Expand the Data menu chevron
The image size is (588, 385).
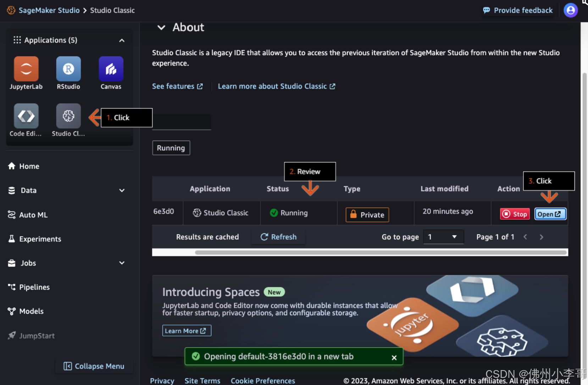coord(122,190)
